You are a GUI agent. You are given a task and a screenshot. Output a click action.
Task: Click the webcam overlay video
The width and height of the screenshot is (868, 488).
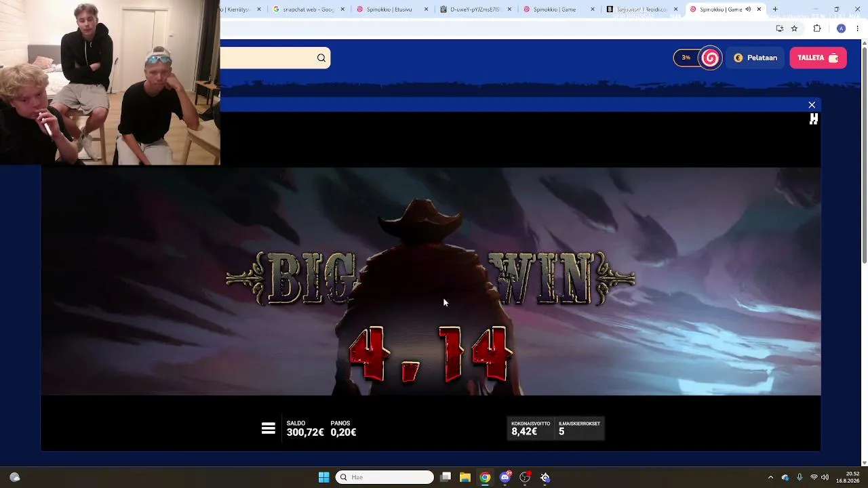pos(110,83)
